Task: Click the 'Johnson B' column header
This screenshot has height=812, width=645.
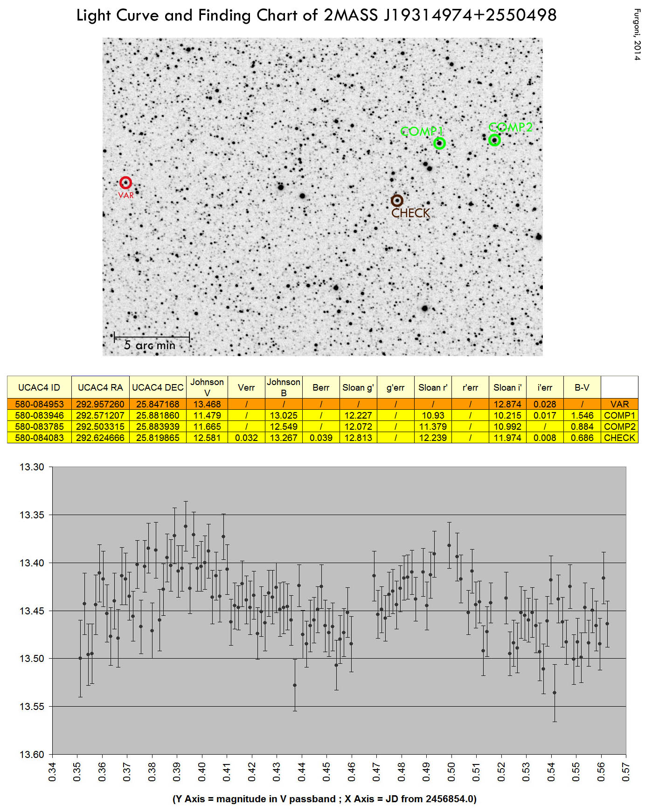Action: pos(284,387)
